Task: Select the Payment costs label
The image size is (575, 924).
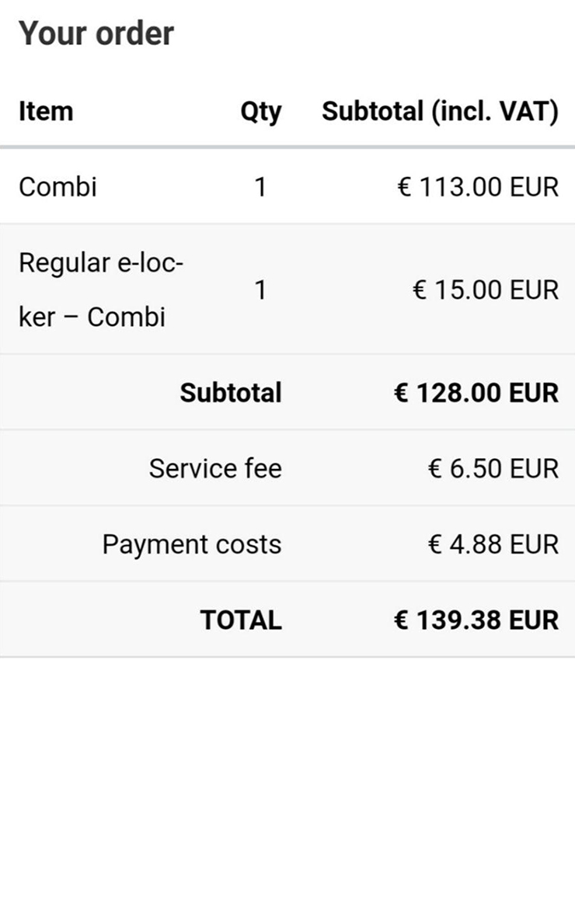Action: tap(192, 544)
